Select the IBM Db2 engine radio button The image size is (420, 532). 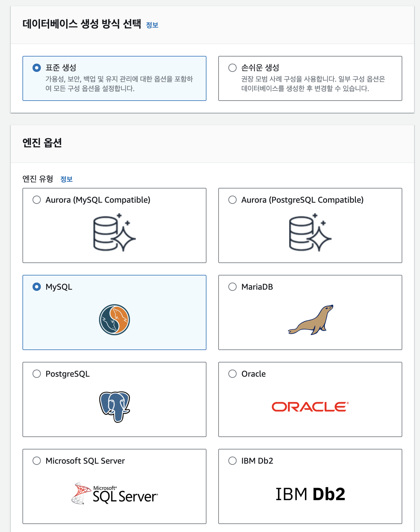(x=232, y=461)
